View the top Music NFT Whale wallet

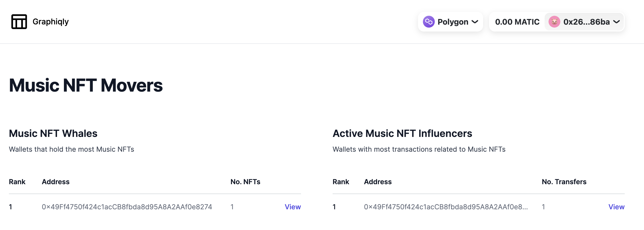coord(292,207)
